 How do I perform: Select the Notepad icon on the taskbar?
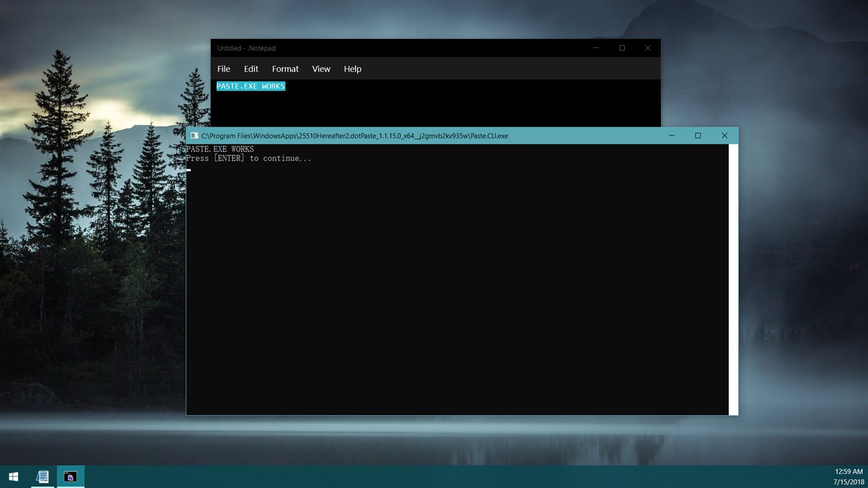click(x=42, y=476)
